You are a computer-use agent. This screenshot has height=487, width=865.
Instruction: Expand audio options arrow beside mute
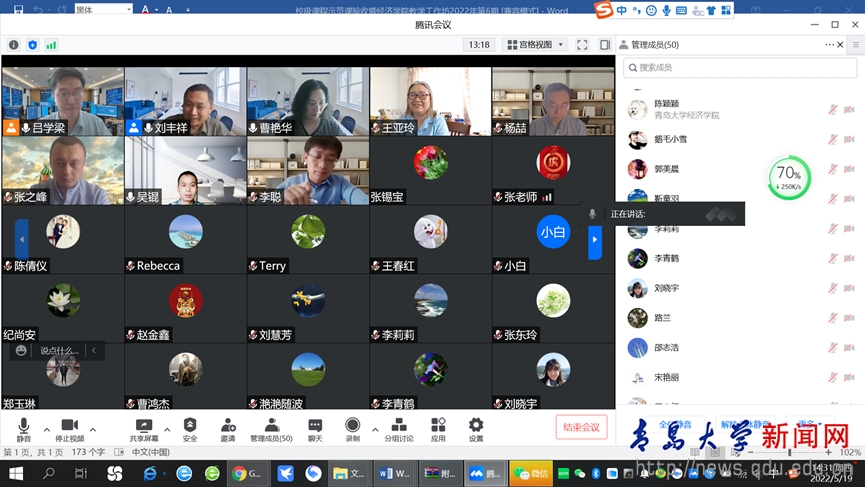pos(46,429)
